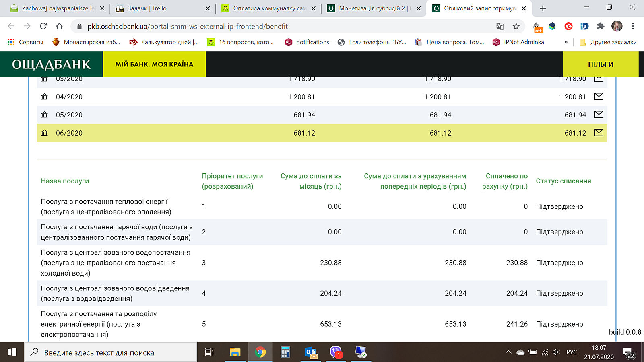Screen dimensions: 644x362
Task: Click the ОЩАДБАНК logo
Action: tap(52, 64)
